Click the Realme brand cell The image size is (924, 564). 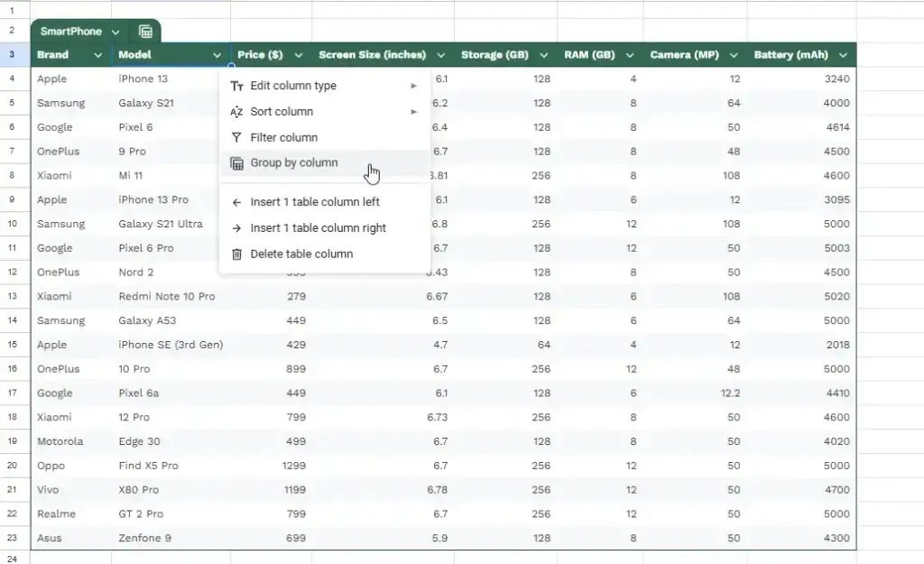pyautogui.click(x=71, y=513)
